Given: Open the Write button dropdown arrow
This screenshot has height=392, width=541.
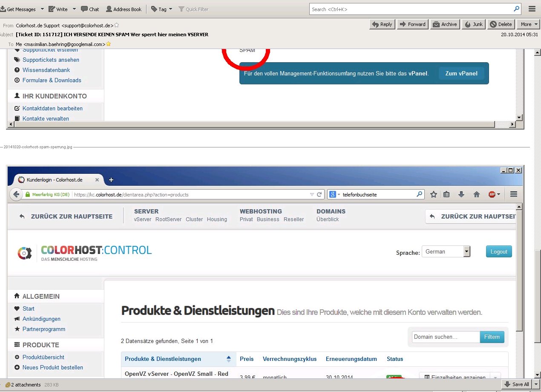Looking at the screenshot, I should pyautogui.click(x=74, y=9).
